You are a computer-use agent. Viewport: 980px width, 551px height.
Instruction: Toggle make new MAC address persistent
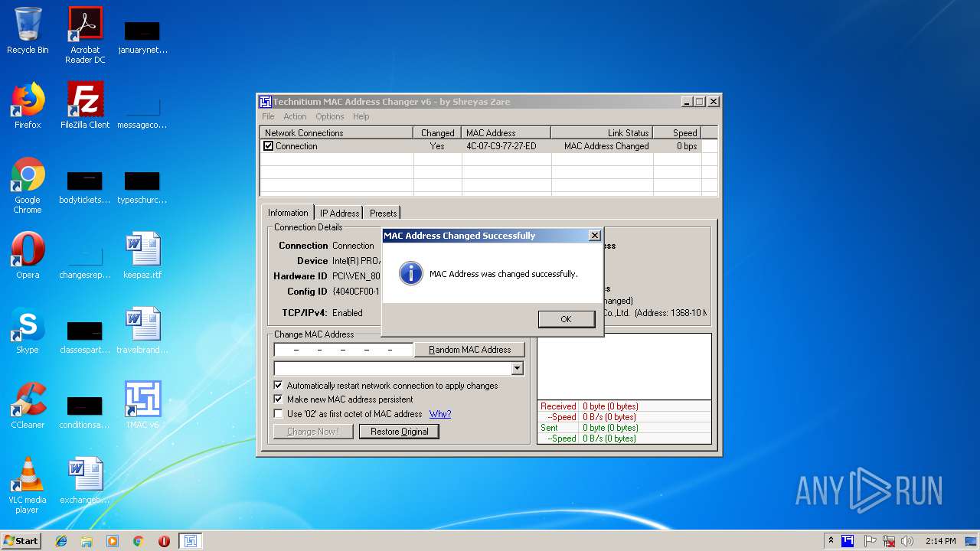pyautogui.click(x=279, y=399)
